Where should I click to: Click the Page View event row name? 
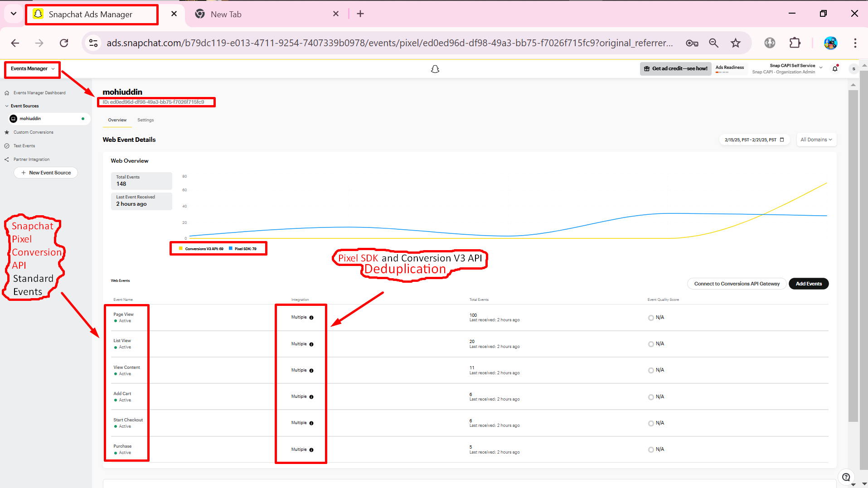(123, 314)
